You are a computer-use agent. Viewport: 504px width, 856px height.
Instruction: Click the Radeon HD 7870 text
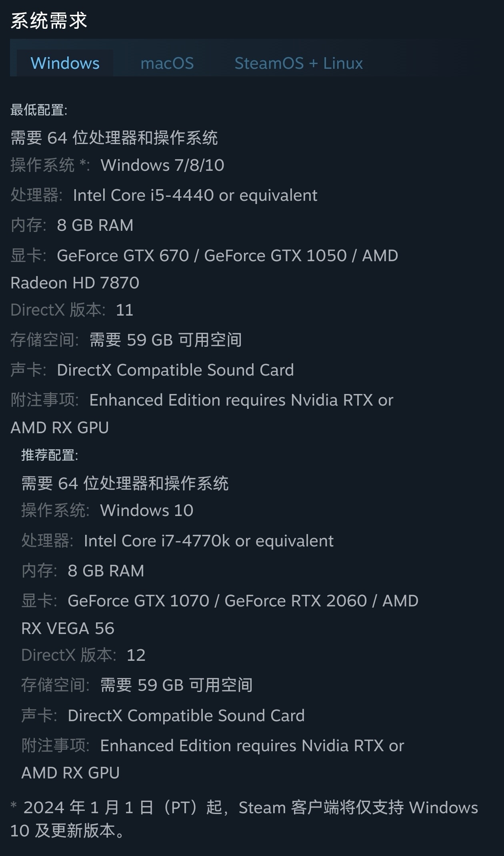point(75,283)
